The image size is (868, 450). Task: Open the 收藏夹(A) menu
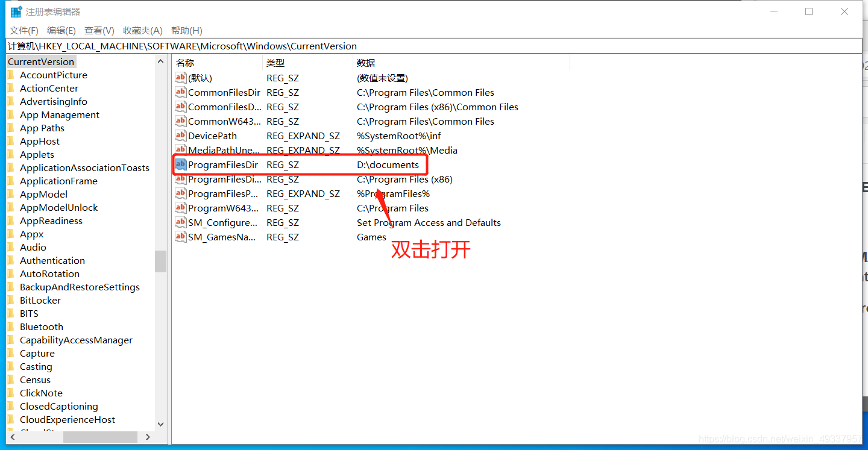pyautogui.click(x=143, y=31)
